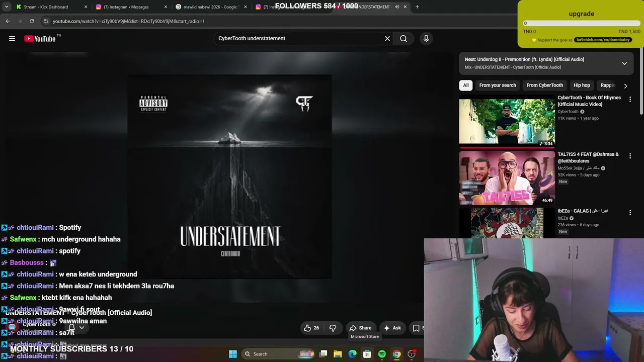Play the TAL7ISS 4 thumbnail
Viewport: 644px width, 362px height.
pos(507,178)
